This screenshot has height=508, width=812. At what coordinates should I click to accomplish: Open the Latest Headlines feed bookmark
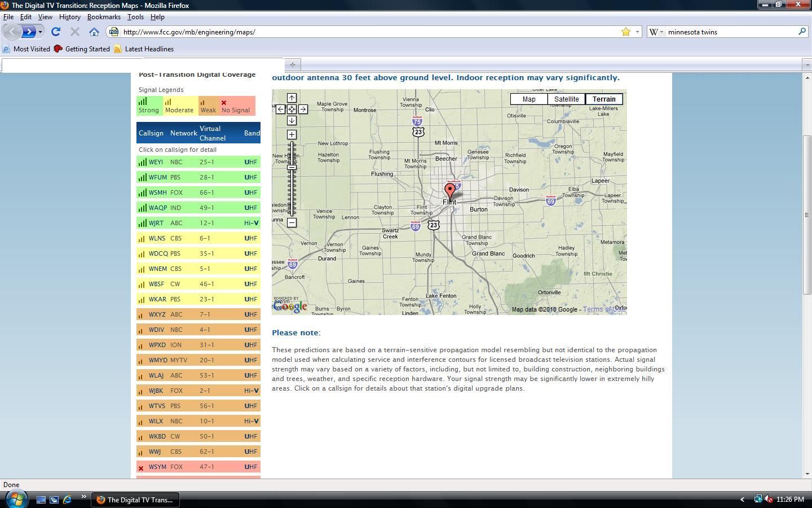coord(144,49)
